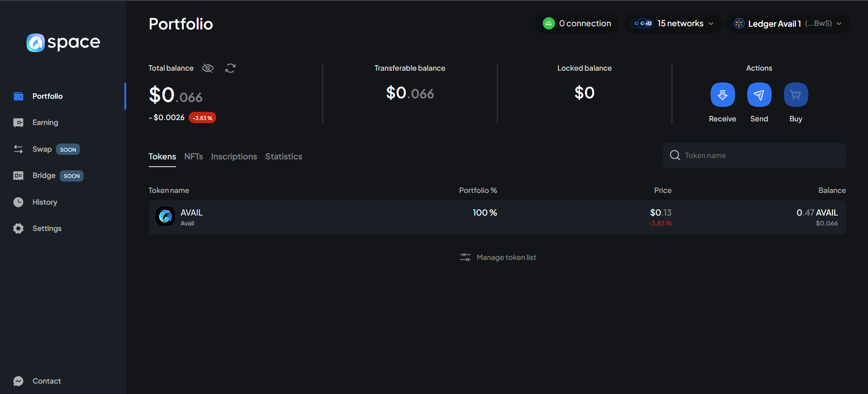Click Manage token list link
Screen dimensions: 868x394
coord(498,258)
